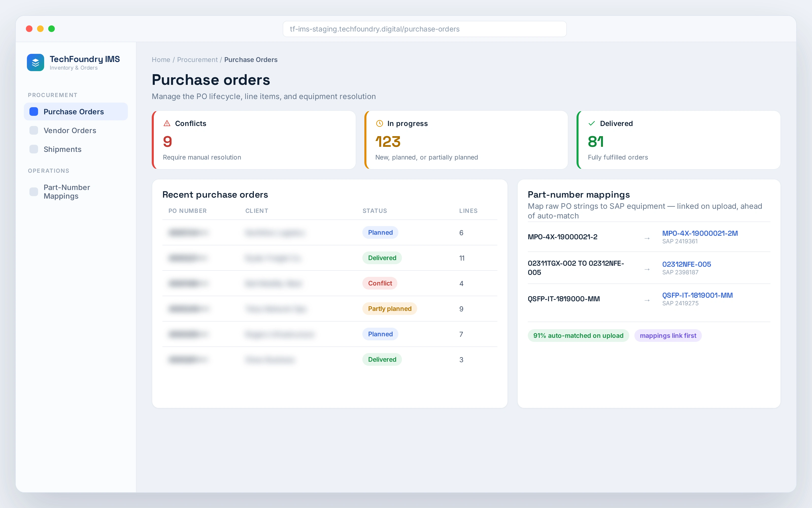
Task: Click the in-progress count 123
Action: [388, 141]
